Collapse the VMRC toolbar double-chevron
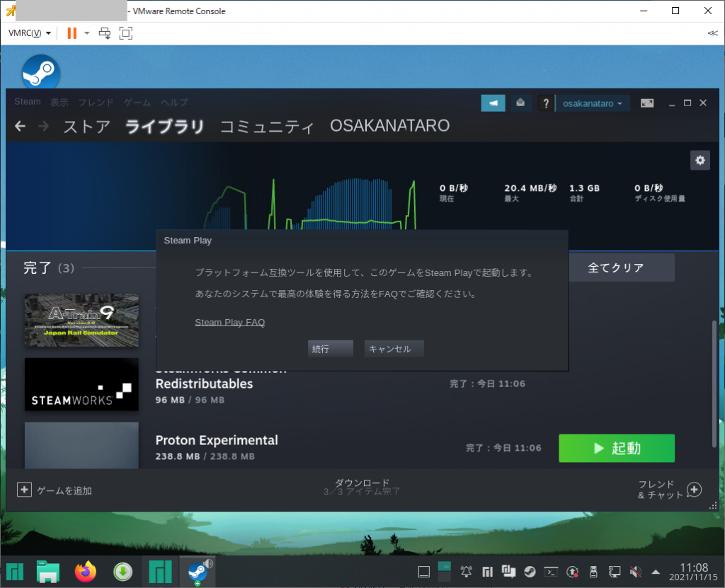725x588 pixels. point(712,33)
